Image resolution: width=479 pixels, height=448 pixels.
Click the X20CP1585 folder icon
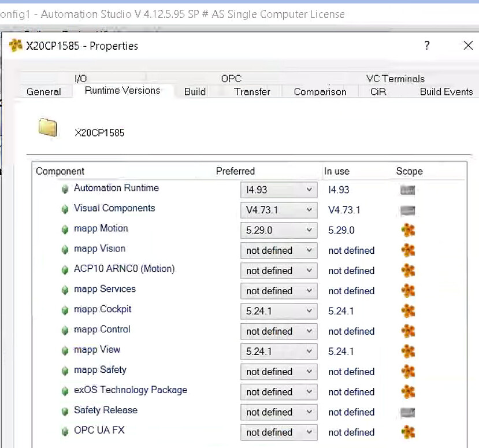click(47, 127)
